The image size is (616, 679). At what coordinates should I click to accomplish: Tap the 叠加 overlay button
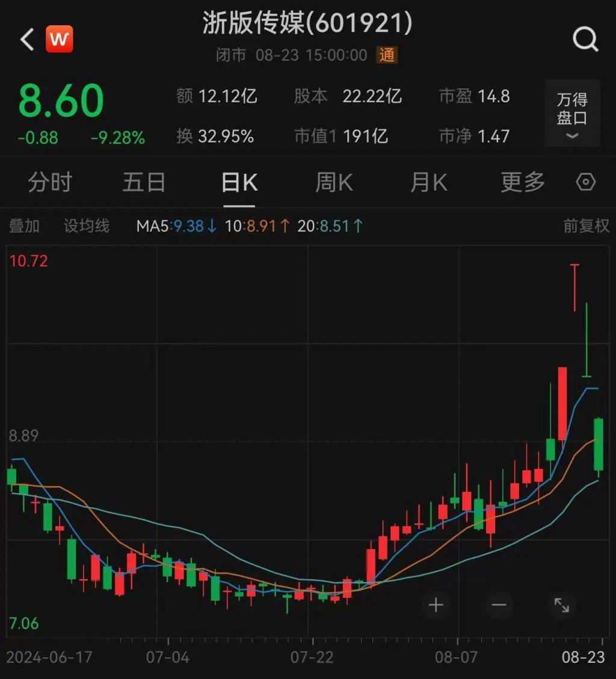pos(24,226)
